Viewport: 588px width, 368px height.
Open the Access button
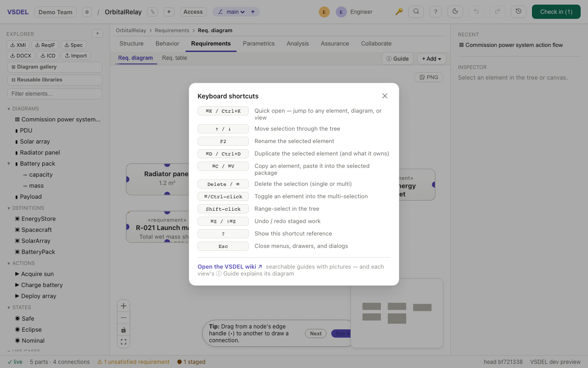[193, 12]
